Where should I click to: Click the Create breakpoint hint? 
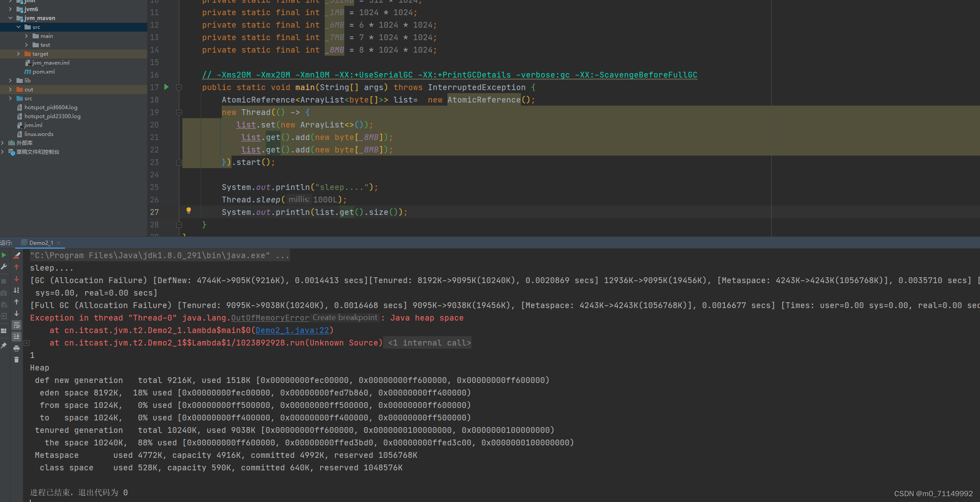click(x=345, y=317)
